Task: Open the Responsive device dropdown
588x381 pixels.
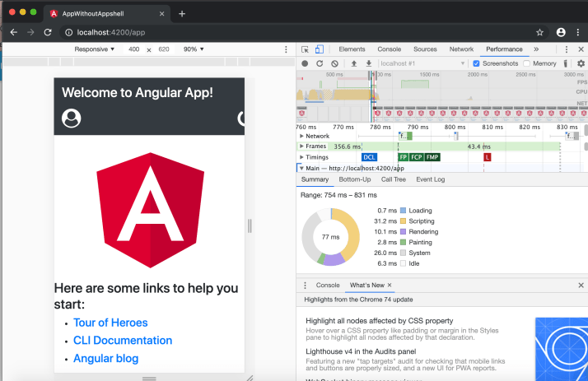Action: [x=94, y=49]
